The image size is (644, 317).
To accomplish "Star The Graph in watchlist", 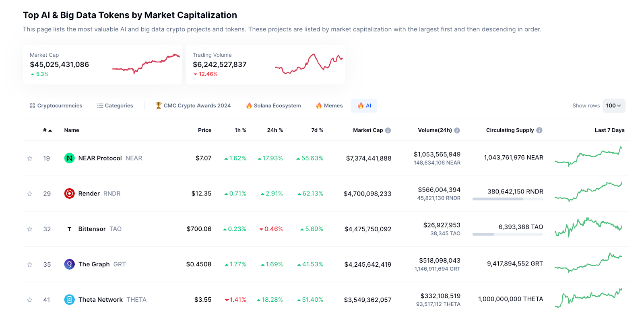I will [29, 265].
